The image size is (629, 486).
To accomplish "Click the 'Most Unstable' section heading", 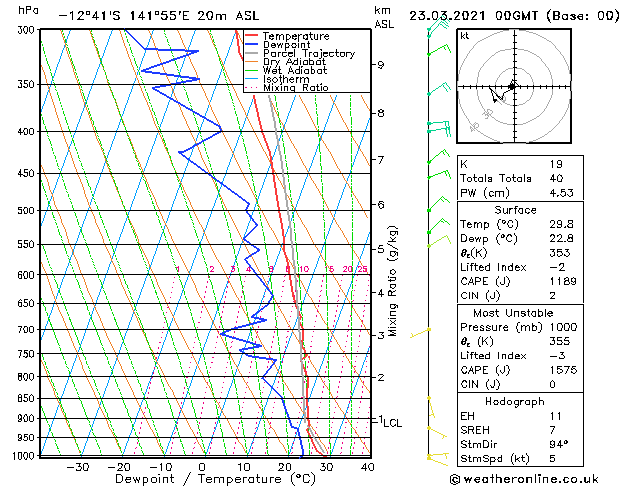I will pos(513,313).
